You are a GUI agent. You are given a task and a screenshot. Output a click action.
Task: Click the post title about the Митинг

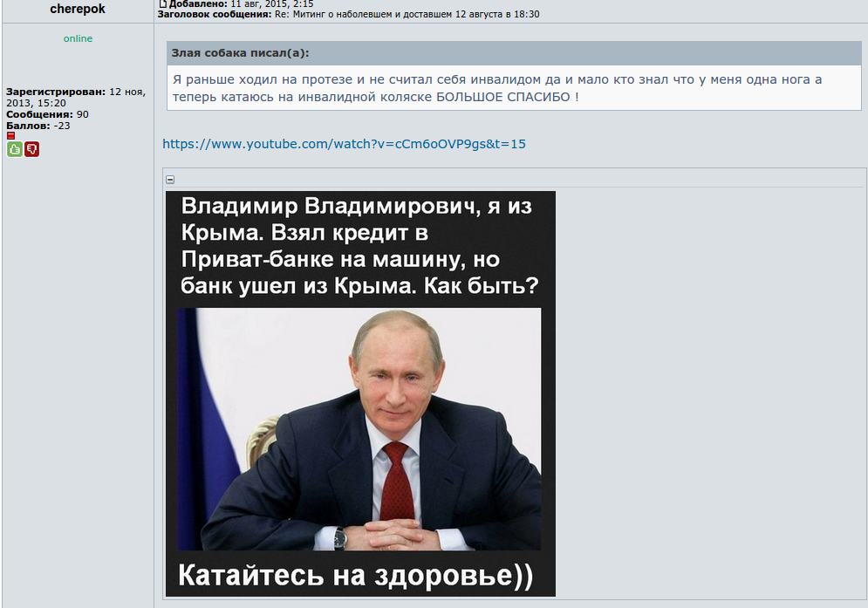click(x=407, y=15)
